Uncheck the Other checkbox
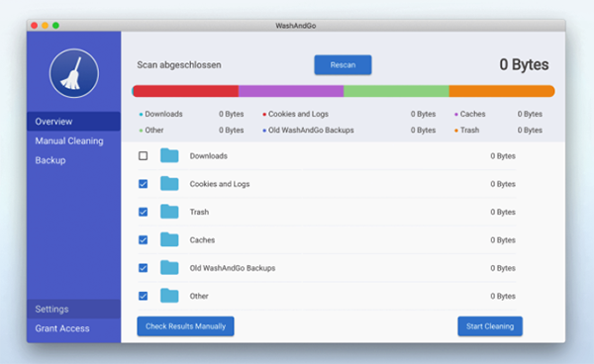Screen dimensions: 594x364 (143, 296)
